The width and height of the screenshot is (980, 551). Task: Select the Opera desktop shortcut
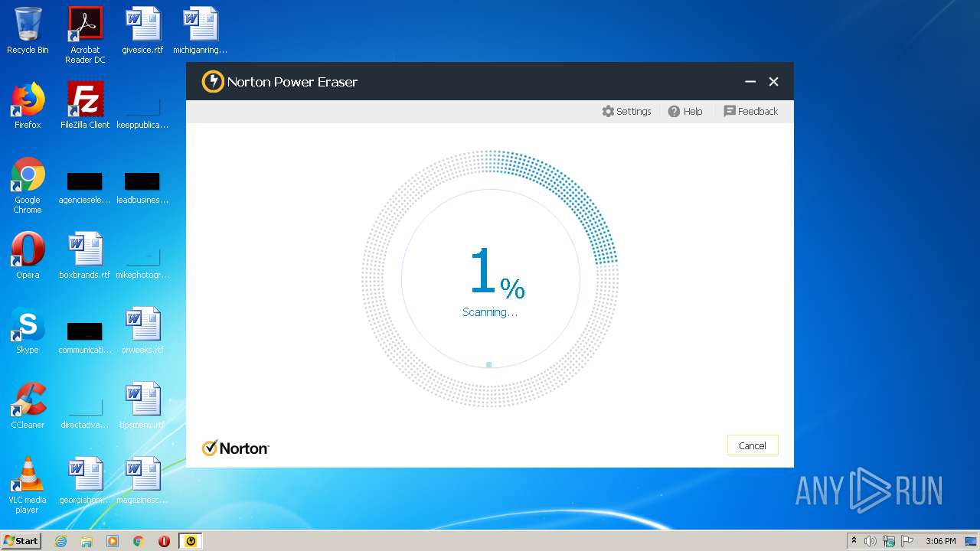pyautogui.click(x=28, y=256)
